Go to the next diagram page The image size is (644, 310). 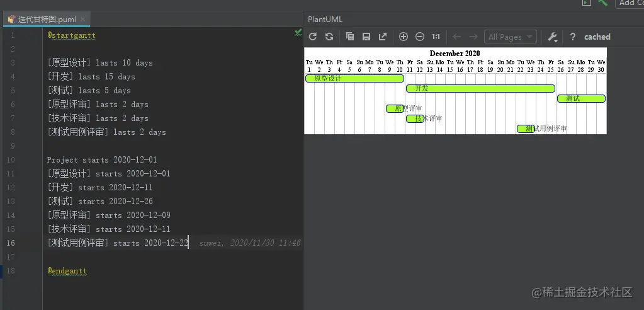(x=473, y=37)
